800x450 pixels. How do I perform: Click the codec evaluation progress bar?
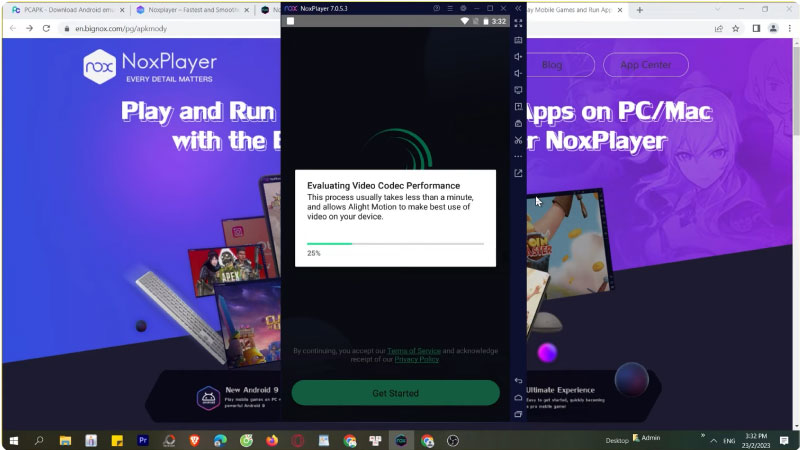[x=395, y=244]
